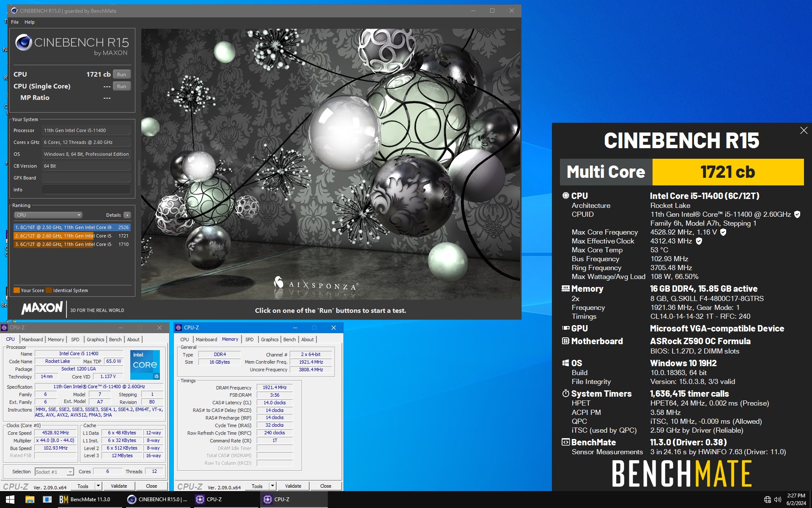Viewport: 812px width, 508px height.
Task: Click verified shield next to Max Core Frequency
Action: [x=723, y=232]
